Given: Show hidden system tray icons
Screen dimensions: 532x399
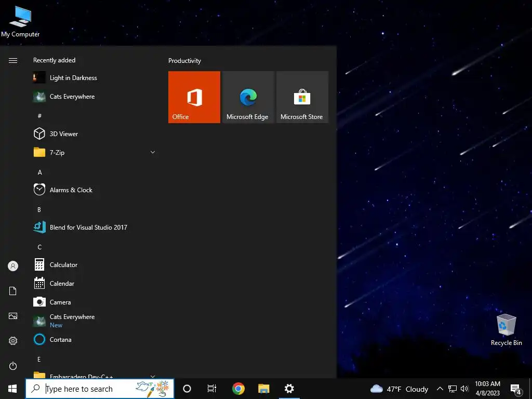Looking at the screenshot, I should [x=440, y=389].
